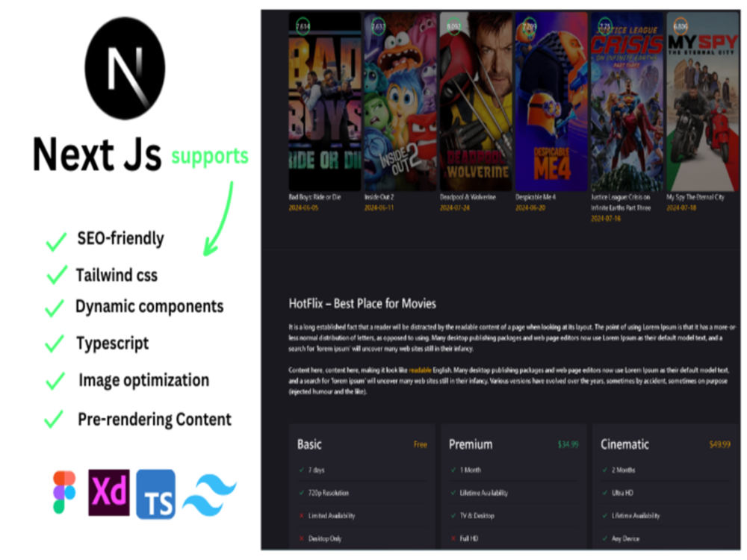Click the Next Js circular logo
Image resolution: width=747 pixels, height=560 pixels.
125,68
